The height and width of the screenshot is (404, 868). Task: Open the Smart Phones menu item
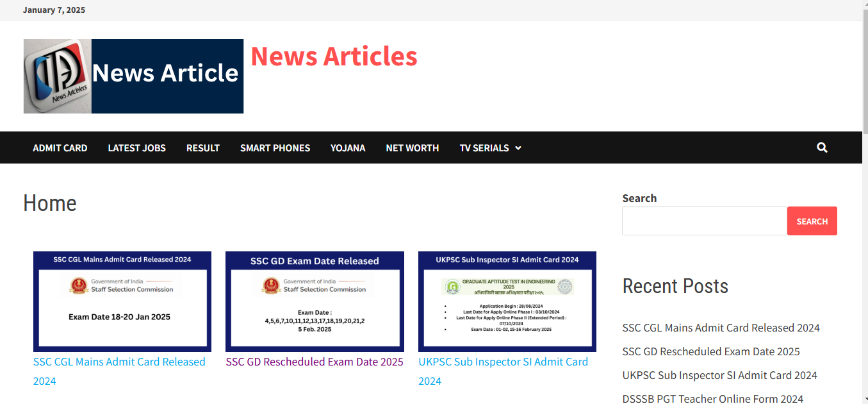pyautogui.click(x=275, y=147)
